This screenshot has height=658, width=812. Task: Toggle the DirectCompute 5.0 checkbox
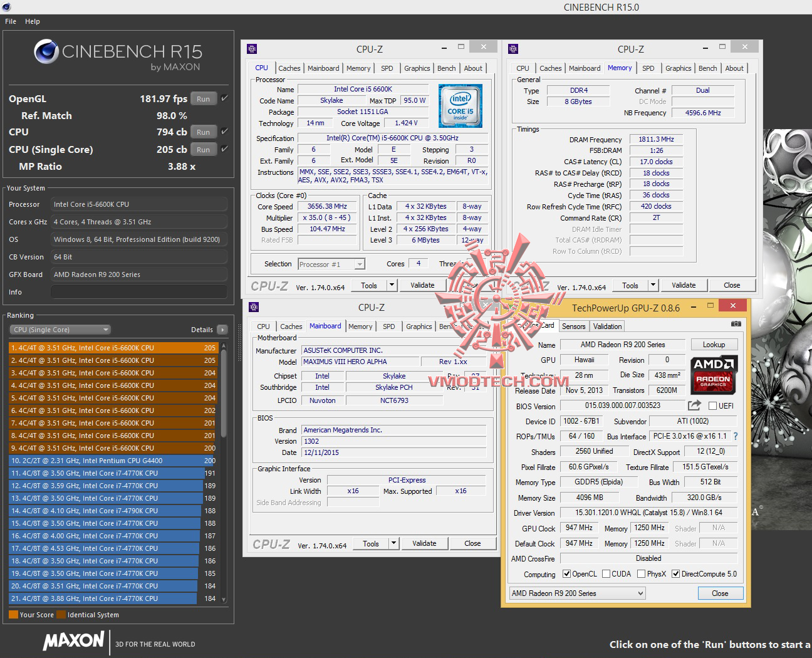(676, 574)
